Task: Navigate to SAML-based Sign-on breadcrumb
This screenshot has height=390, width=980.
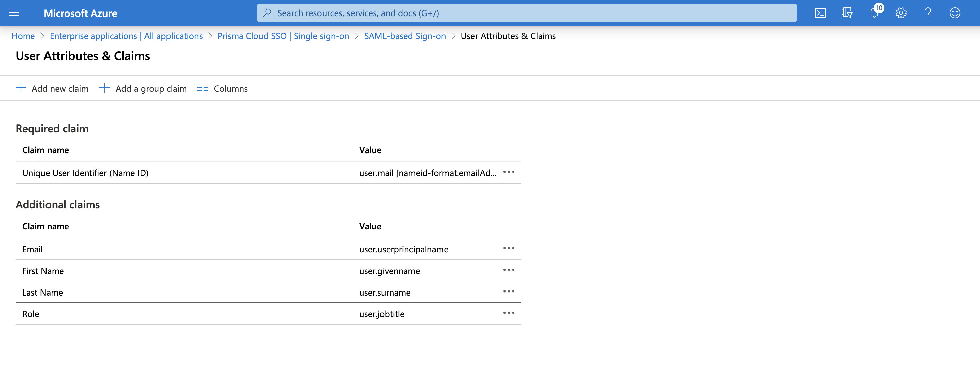Action: coord(404,36)
